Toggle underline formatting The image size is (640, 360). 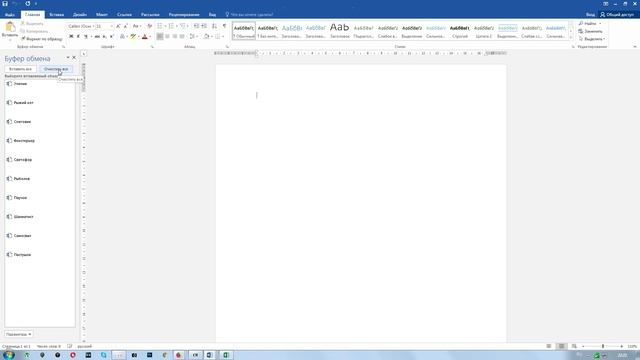click(x=86, y=37)
